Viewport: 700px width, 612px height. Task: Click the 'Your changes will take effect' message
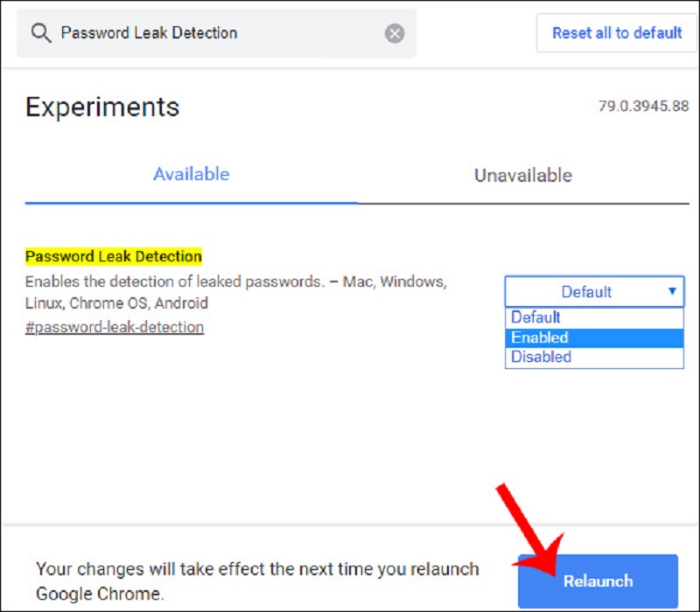pos(257,581)
